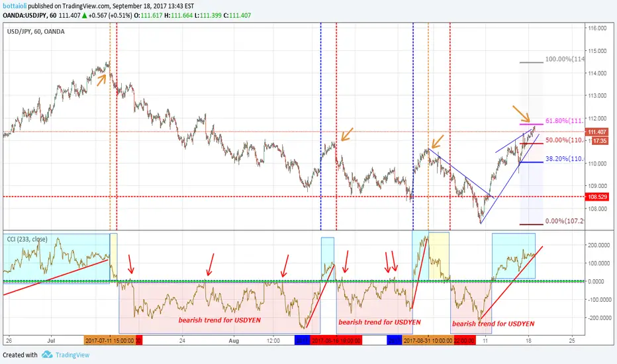Screen dimensions: 617x364
Task: Click the 113.000 price axis label
Action: click(x=597, y=95)
